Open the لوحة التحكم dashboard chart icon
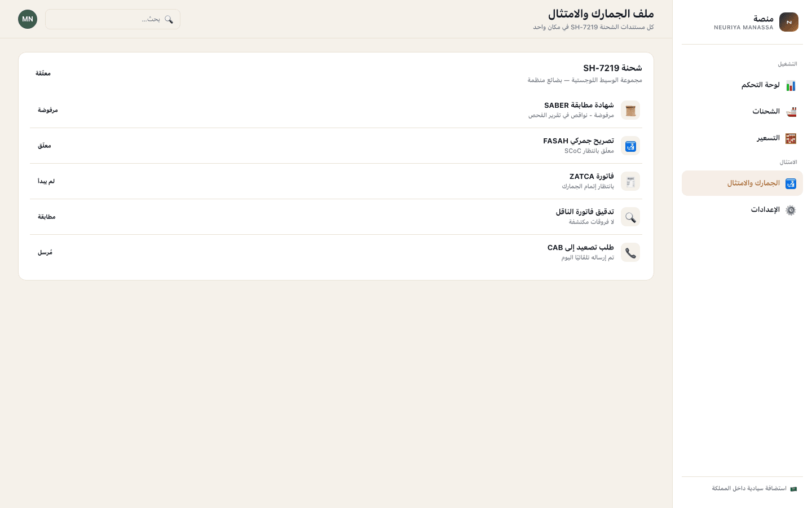The height and width of the screenshot is (508, 812). (791, 85)
